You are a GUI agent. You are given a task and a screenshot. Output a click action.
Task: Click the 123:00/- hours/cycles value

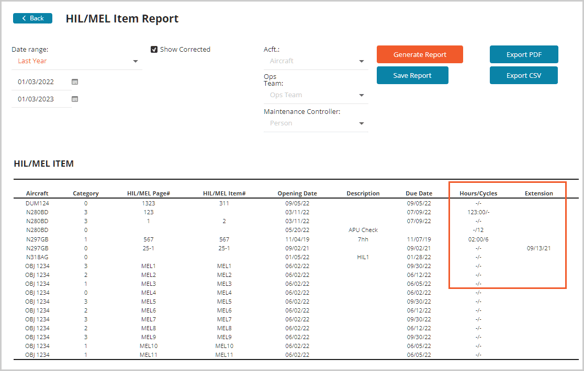click(x=479, y=212)
